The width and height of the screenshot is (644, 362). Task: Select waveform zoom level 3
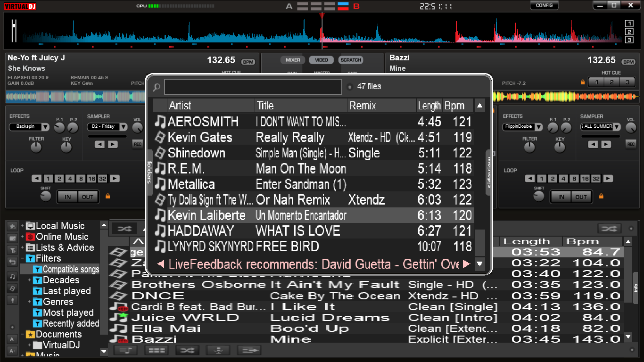click(x=629, y=40)
